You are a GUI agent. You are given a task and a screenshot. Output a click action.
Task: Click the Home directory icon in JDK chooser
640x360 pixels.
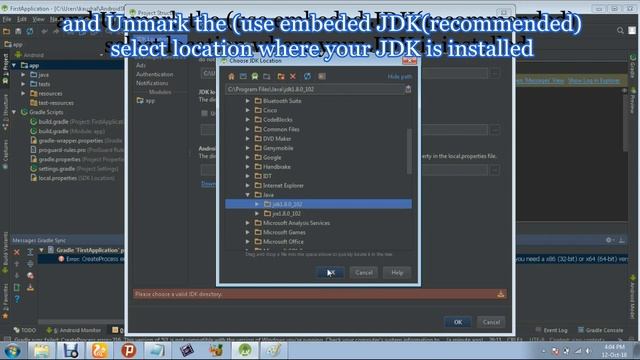(x=231, y=76)
